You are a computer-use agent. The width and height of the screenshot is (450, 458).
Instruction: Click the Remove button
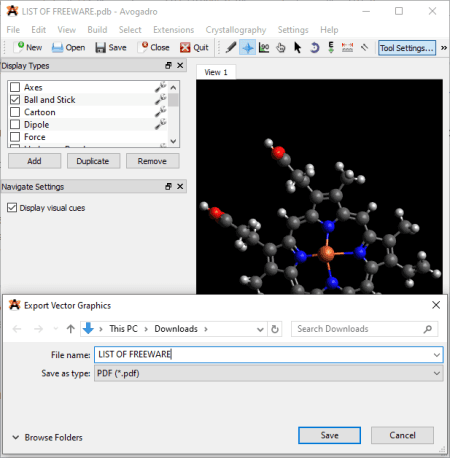coord(152,161)
